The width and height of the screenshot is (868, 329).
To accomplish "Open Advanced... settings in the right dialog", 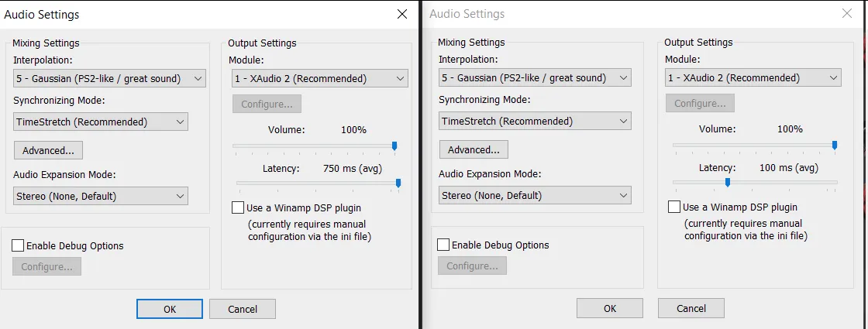I will click(474, 149).
